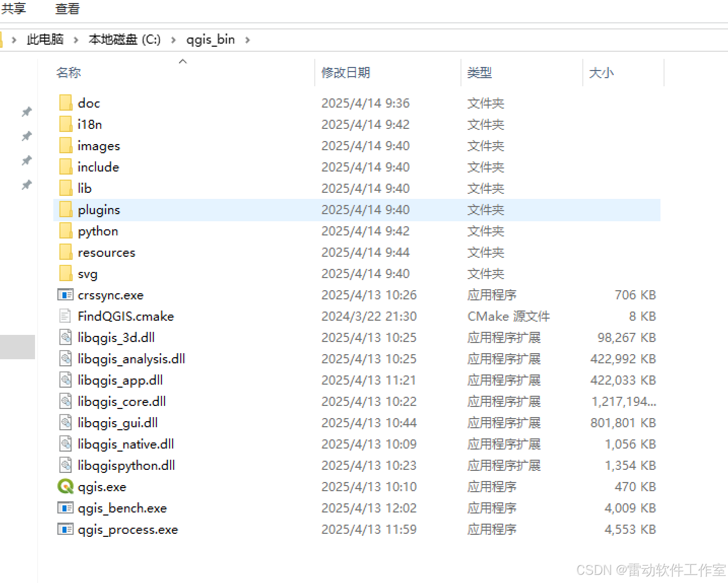
Task: Select the file name libqgis_core.dll
Action: [122, 401]
